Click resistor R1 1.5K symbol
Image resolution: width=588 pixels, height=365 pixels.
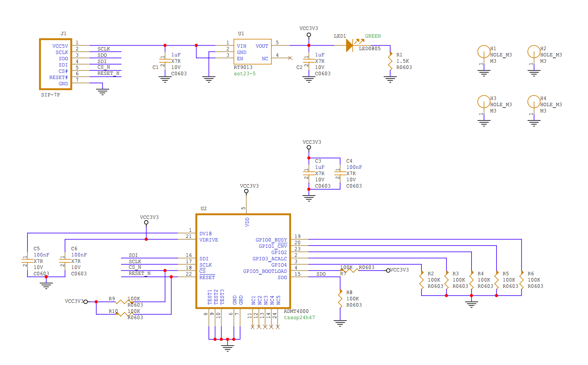pos(390,61)
